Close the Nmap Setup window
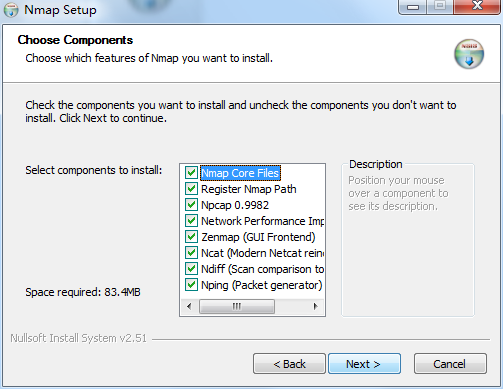This screenshot has width=503, height=389. (x=477, y=6)
